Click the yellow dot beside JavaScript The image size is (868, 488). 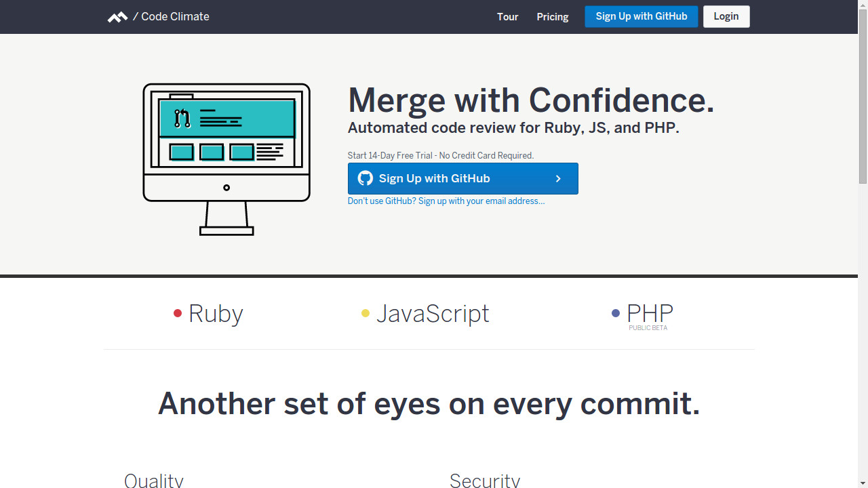tap(366, 313)
